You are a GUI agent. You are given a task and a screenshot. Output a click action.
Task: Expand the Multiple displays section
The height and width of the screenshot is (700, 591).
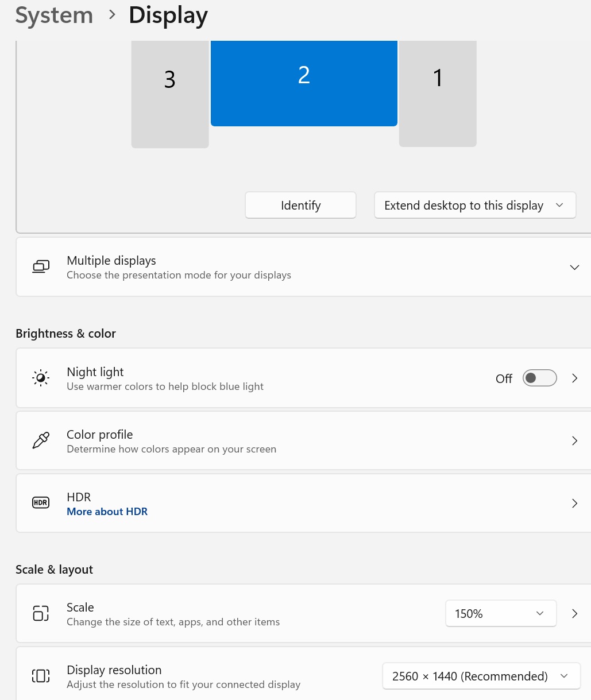coord(574,267)
